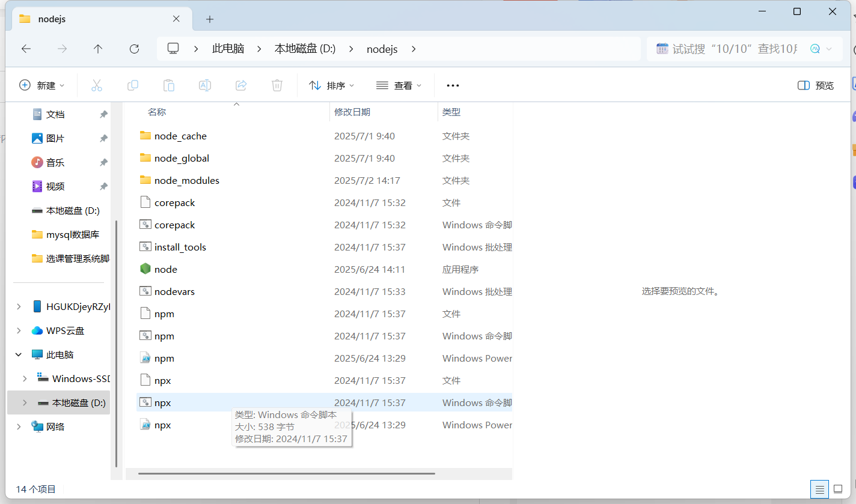Viewport: 856px width, 504px height.
Task: Click the horizontal scrollbar of file list
Action: pyautogui.click(x=286, y=473)
